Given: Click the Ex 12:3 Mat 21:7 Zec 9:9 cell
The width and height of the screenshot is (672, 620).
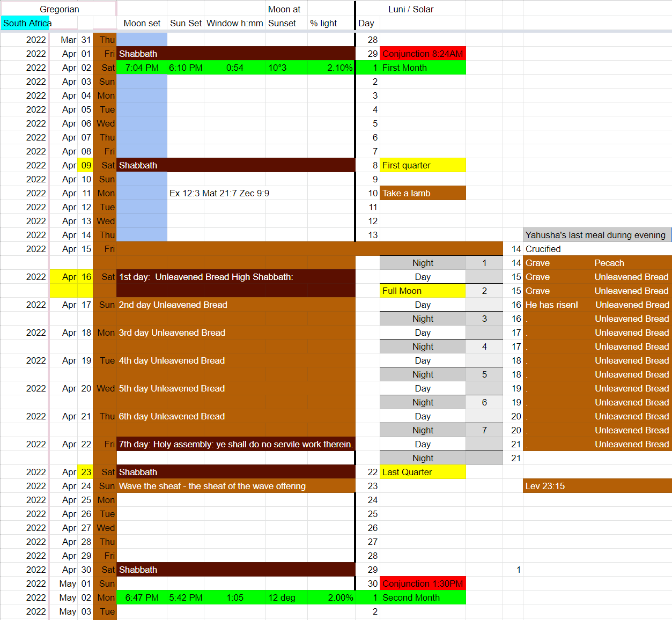Looking at the screenshot, I should pyautogui.click(x=219, y=193).
